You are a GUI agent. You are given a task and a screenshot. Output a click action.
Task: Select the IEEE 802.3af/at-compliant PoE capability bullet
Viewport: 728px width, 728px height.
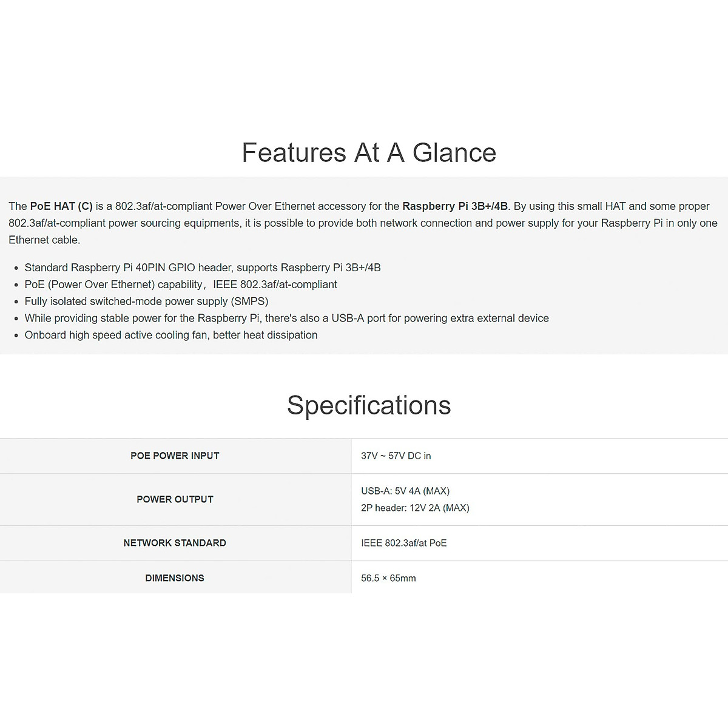pos(181,285)
